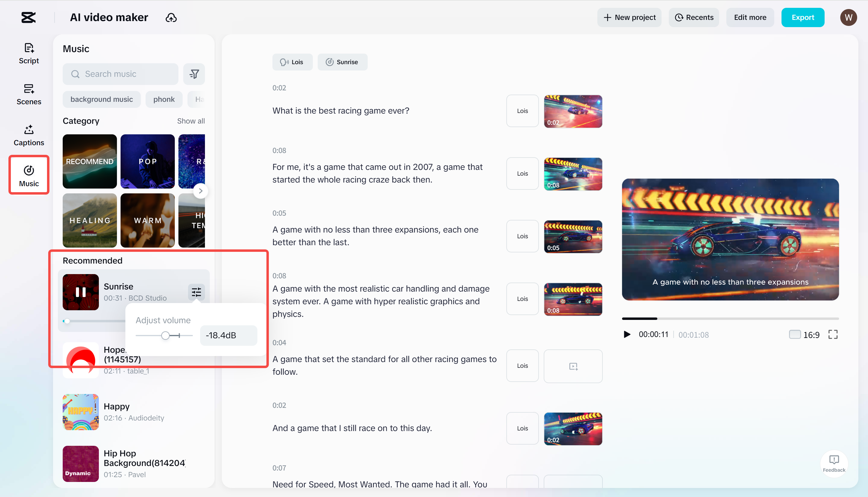Click the fullscreen preview icon
This screenshot has width=868, height=497.
(x=833, y=334)
